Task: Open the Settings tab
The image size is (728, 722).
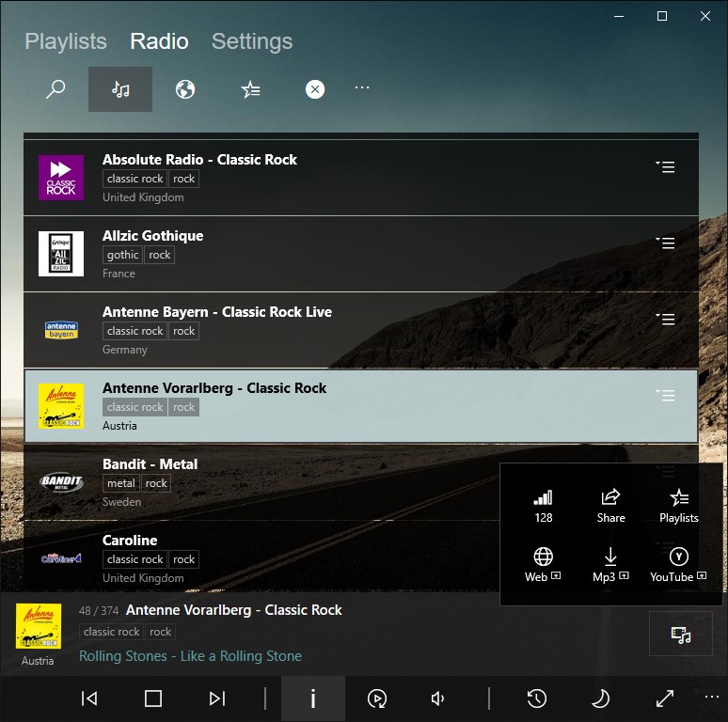Action: click(x=252, y=41)
